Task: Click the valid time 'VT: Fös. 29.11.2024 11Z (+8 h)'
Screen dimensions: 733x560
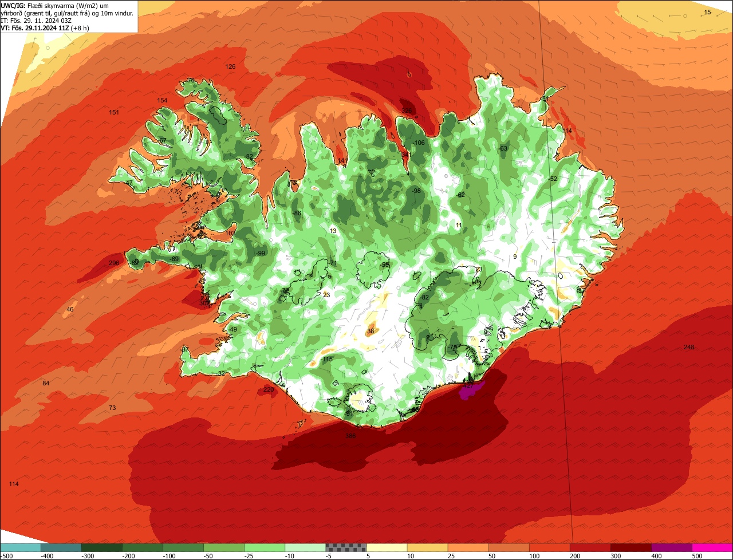Action: tap(45, 28)
